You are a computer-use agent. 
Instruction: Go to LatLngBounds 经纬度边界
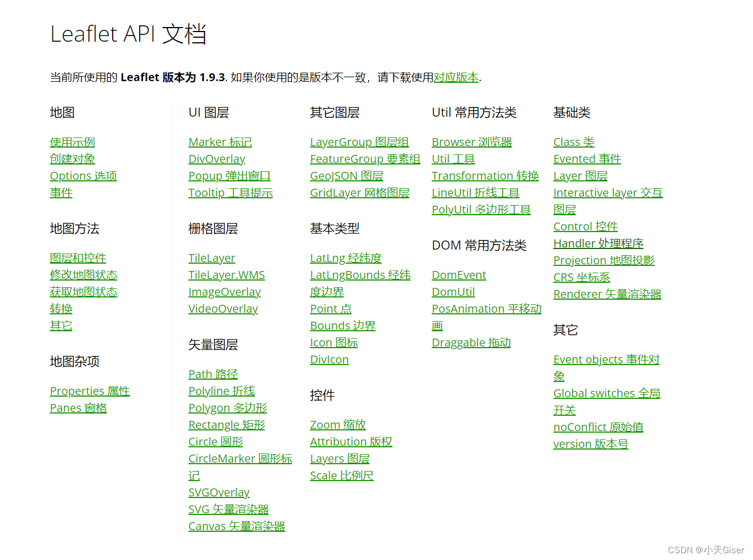point(360,275)
